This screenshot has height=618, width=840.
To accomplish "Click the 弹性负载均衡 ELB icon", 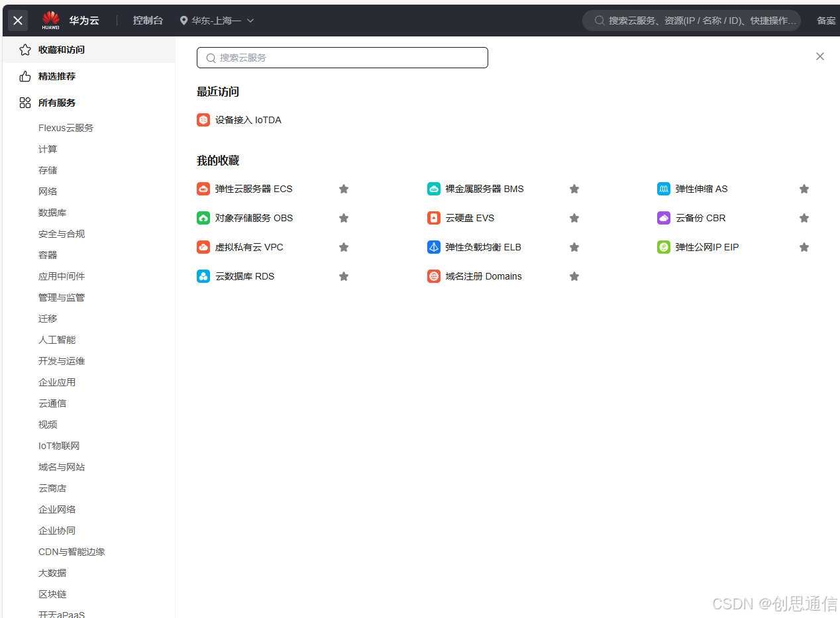I will pyautogui.click(x=434, y=247).
